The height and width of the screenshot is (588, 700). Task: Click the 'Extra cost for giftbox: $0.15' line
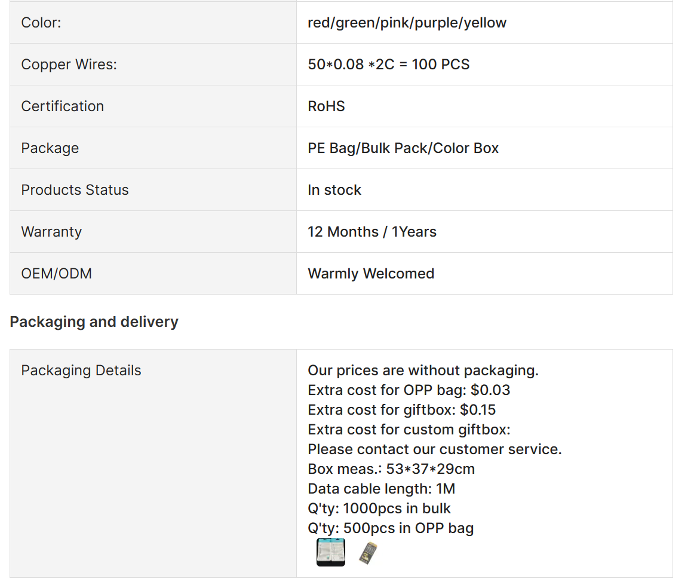coord(401,410)
